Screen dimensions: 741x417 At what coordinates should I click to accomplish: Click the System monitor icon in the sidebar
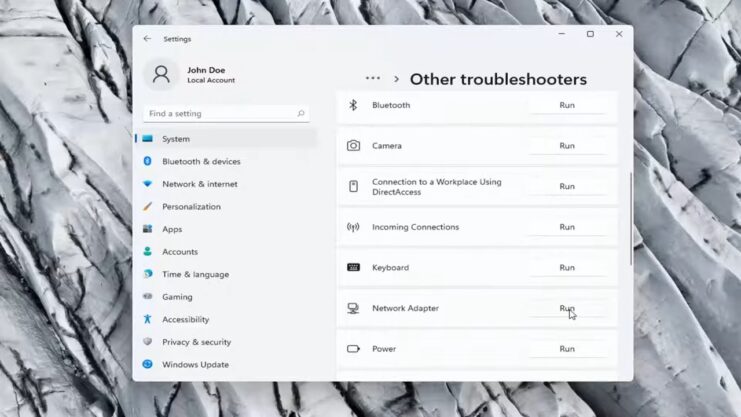coord(147,139)
